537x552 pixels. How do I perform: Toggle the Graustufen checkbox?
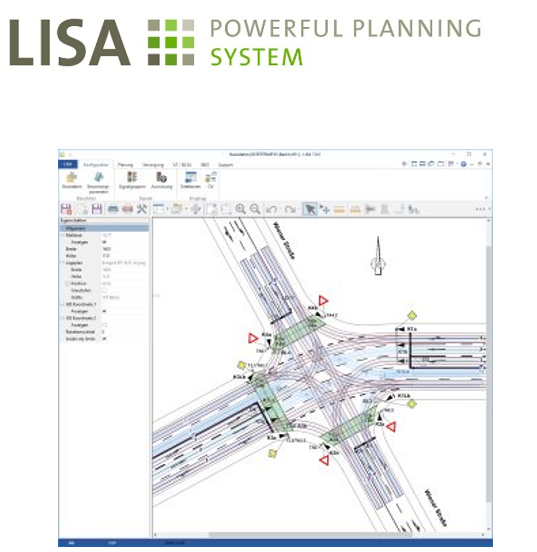pos(104,290)
